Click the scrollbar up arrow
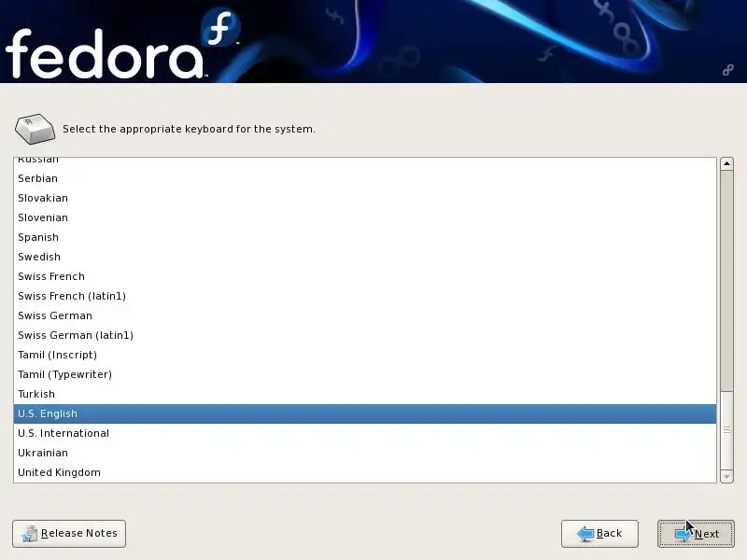Viewport: 747px width, 560px height. point(726,164)
